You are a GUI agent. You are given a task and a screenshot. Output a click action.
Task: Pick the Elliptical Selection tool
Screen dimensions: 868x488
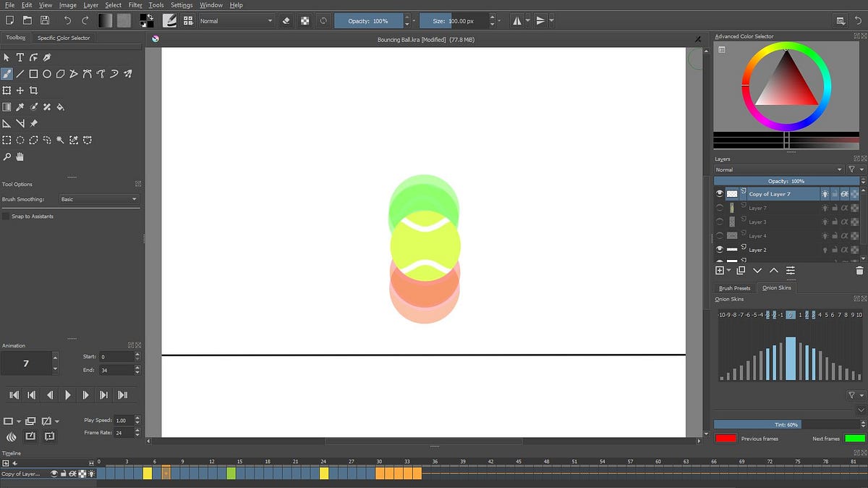(20, 140)
